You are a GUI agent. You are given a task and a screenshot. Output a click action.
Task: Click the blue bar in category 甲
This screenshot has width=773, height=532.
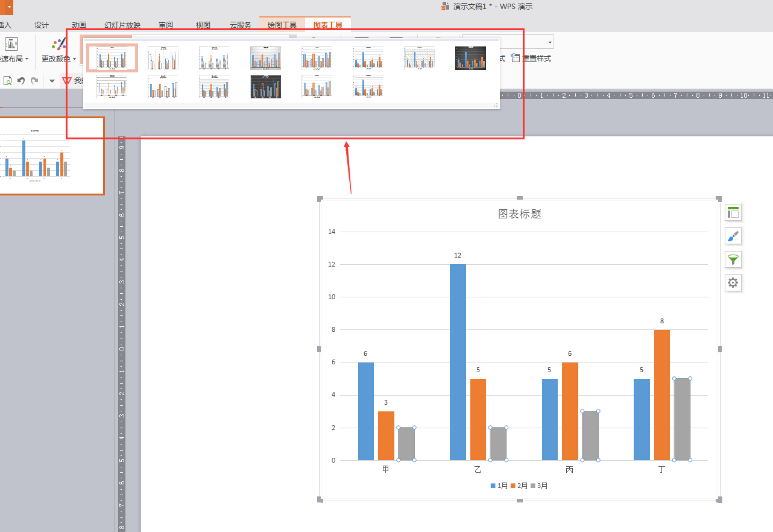pos(366,411)
